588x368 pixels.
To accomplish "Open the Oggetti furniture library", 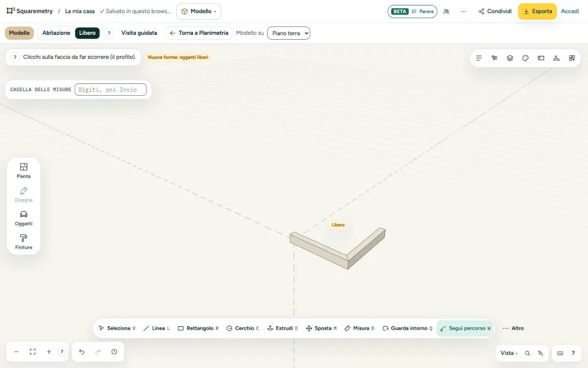I will pyautogui.click(x=24, y=218).
